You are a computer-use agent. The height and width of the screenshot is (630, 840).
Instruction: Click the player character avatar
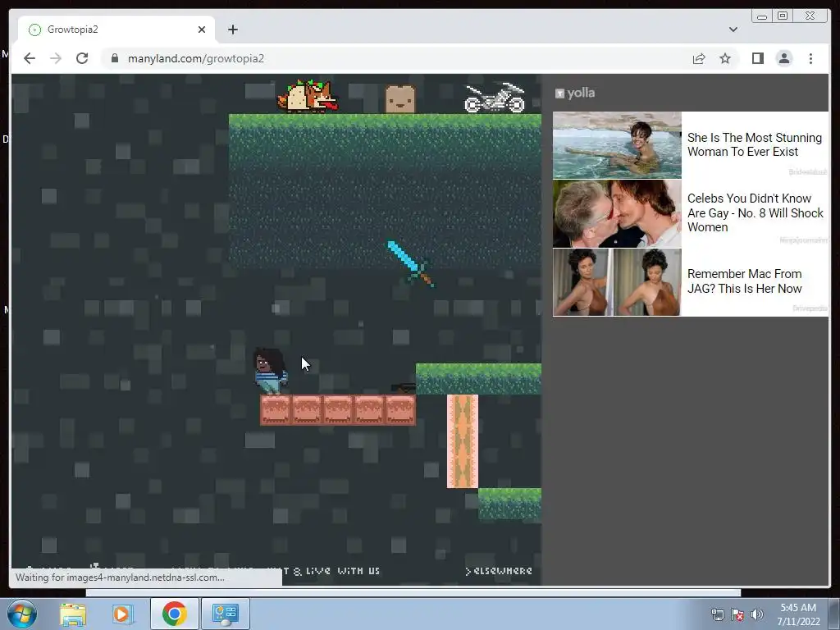coord(269,372)
